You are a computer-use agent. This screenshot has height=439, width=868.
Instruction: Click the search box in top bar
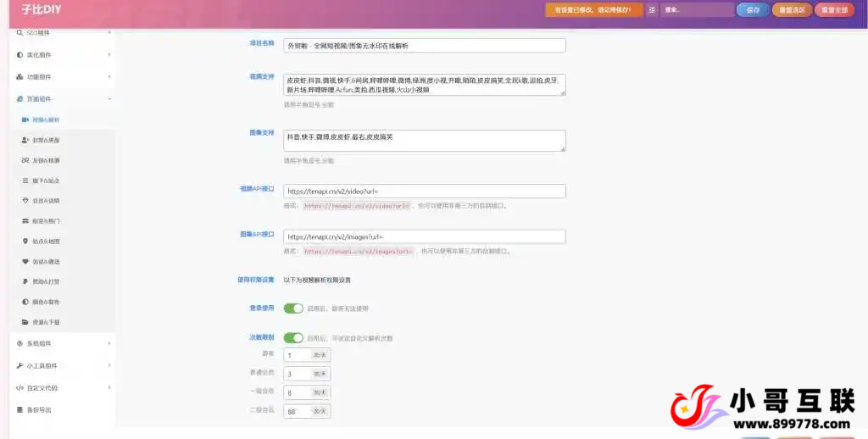click(697, 10)
